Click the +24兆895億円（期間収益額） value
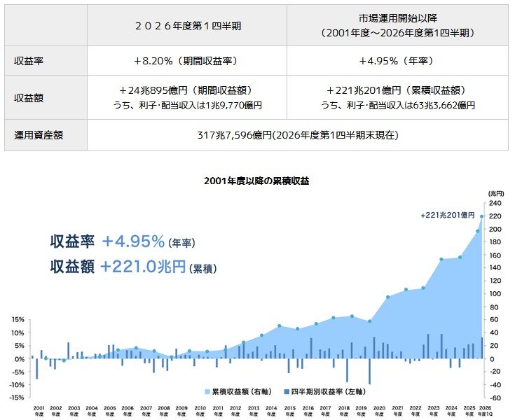This screenshot has height=420, width=515. coord(187,90)
